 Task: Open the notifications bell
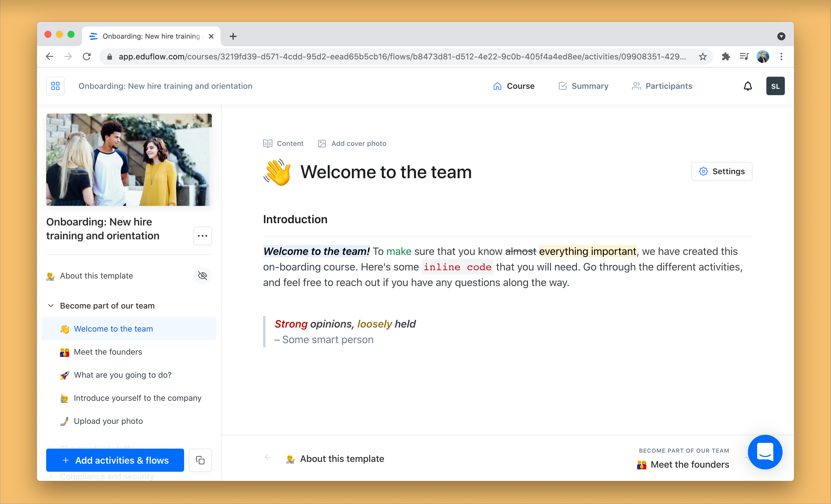(748, 86)
